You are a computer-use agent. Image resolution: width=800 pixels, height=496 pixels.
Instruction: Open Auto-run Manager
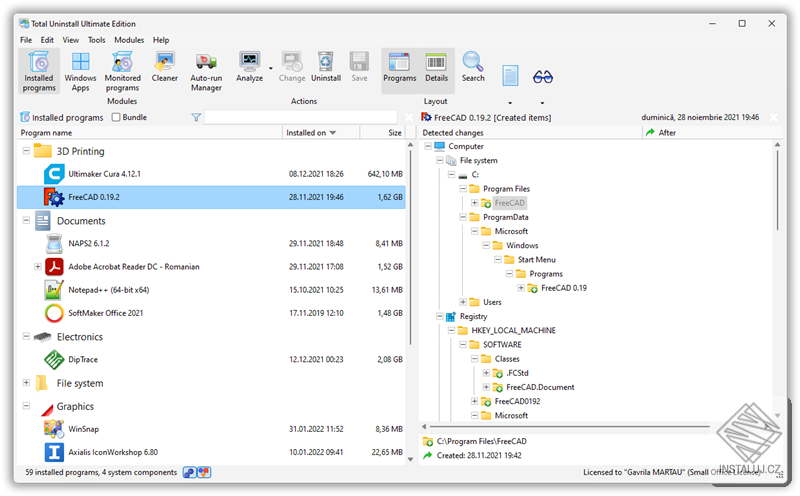coord(206,71)
